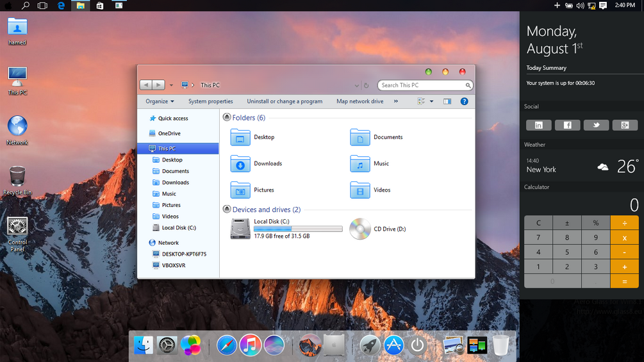Click the blue help question mark icon
644x362 pixels.
(464, 101)
